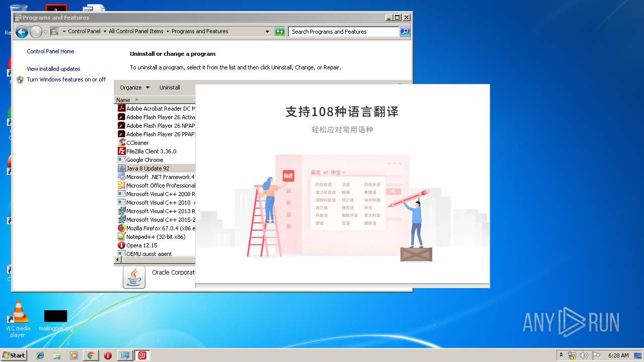Launch Internet Explorer from the taskbar
The width and height of the screenshot is (644, 362).
click(x=40, y=355)
